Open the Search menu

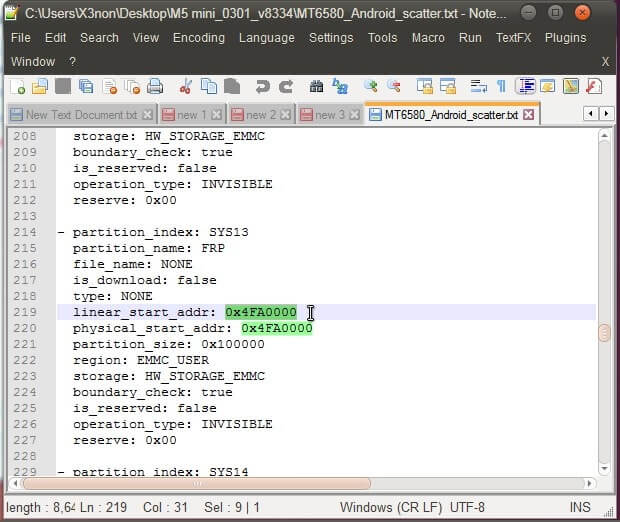click(x=99, y=38)
